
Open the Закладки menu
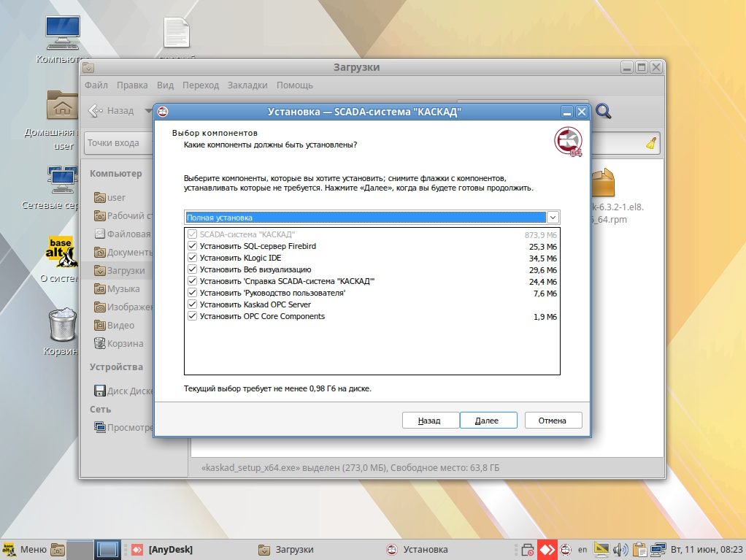coord(247,85)
